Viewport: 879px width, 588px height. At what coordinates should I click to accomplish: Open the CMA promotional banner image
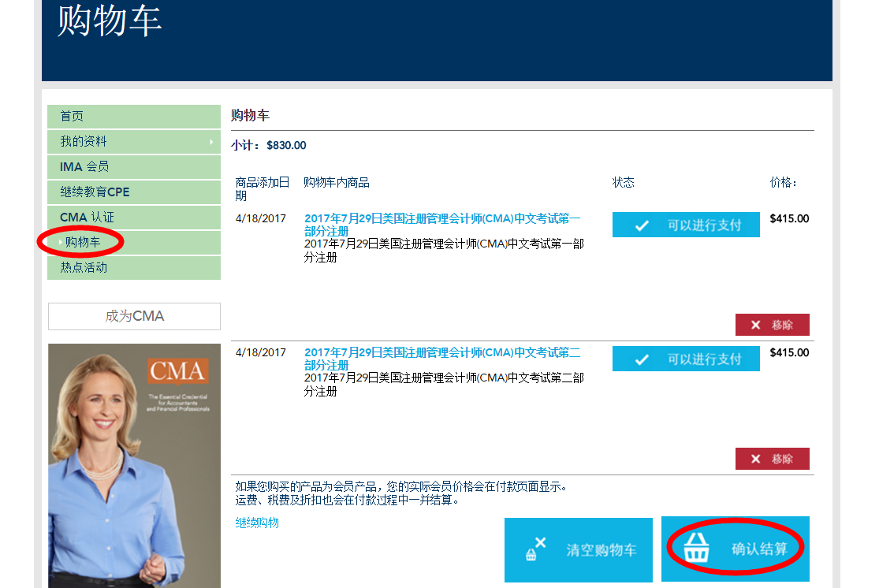click(x=135, y=466)
